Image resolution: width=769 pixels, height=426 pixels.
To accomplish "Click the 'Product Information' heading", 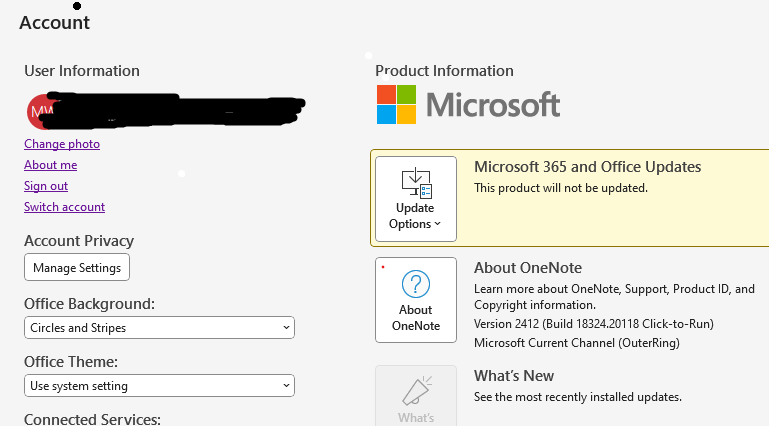I will coord(444,71).
